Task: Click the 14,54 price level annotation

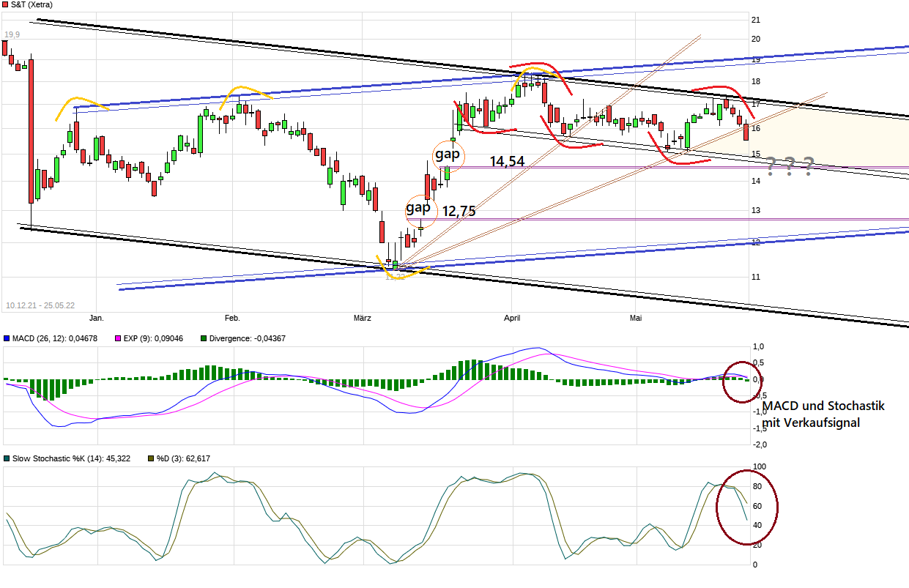Action: [507, 160]
